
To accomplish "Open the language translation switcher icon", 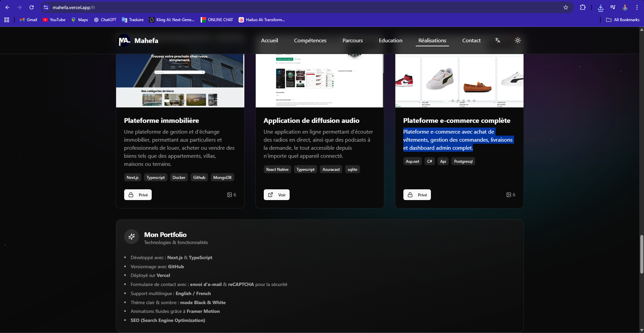I will [x=498, y=40].
